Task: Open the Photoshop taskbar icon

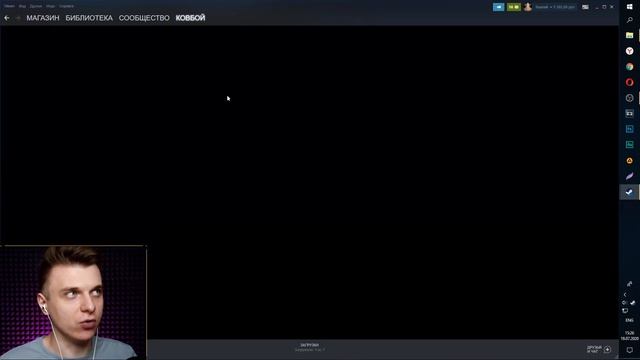Action: [x=629, y=129]
